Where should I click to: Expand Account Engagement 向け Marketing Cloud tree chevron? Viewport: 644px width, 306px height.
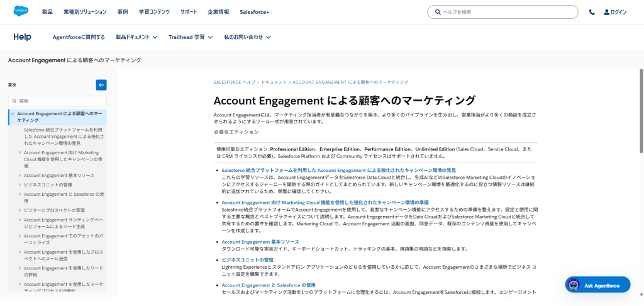click(19, 152)
